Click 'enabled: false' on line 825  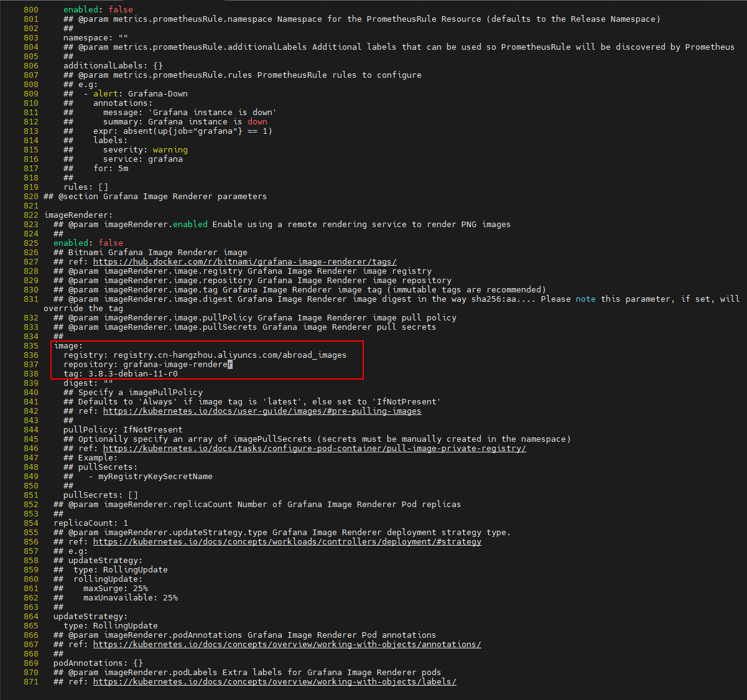(x=88, y=243)
